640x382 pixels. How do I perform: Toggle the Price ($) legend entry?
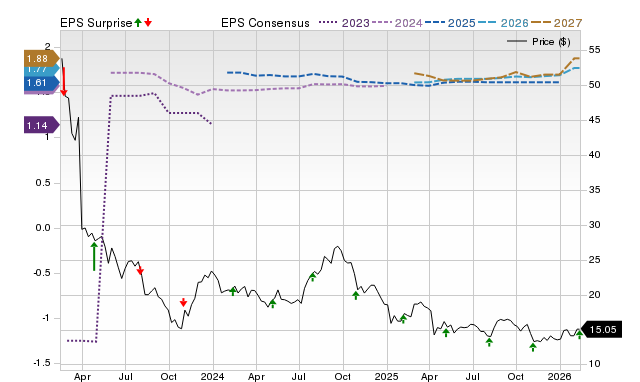[x=539, y=42]
